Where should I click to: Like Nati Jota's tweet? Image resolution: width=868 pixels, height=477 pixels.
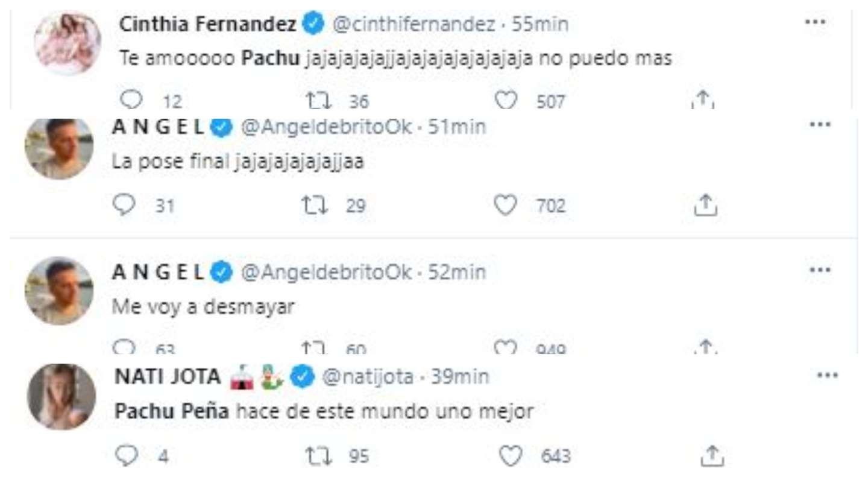click(511, 456)
